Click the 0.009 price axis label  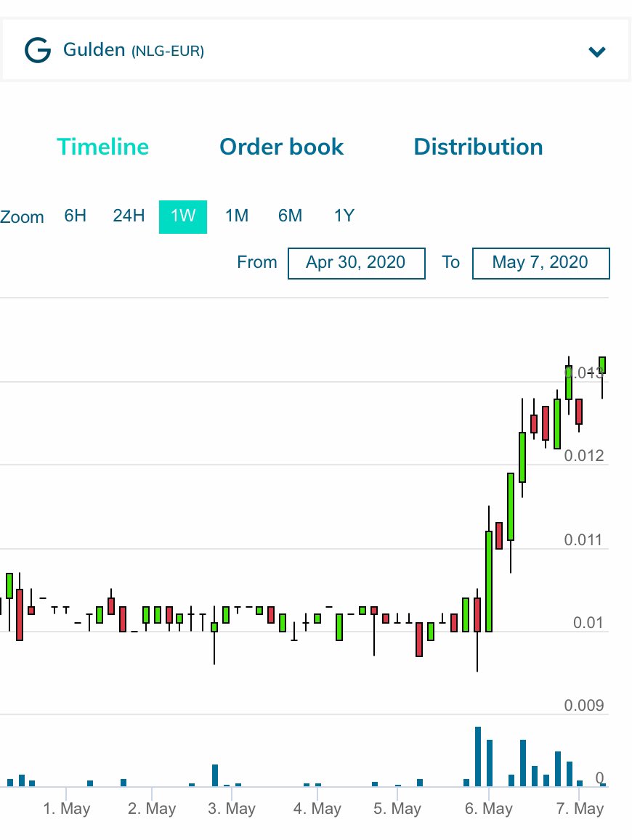(584, 705)
